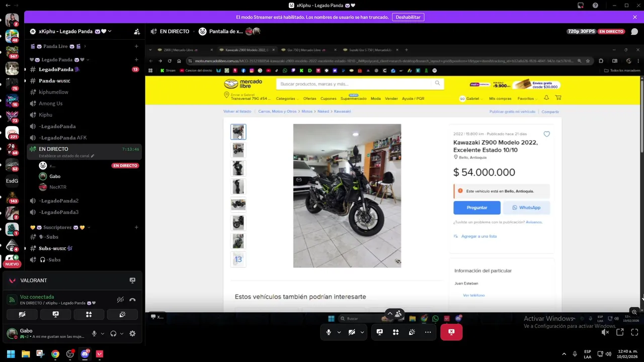644x362 pixels.
Task: Enter fullscreen for the stream
Action: coord(634,332)
